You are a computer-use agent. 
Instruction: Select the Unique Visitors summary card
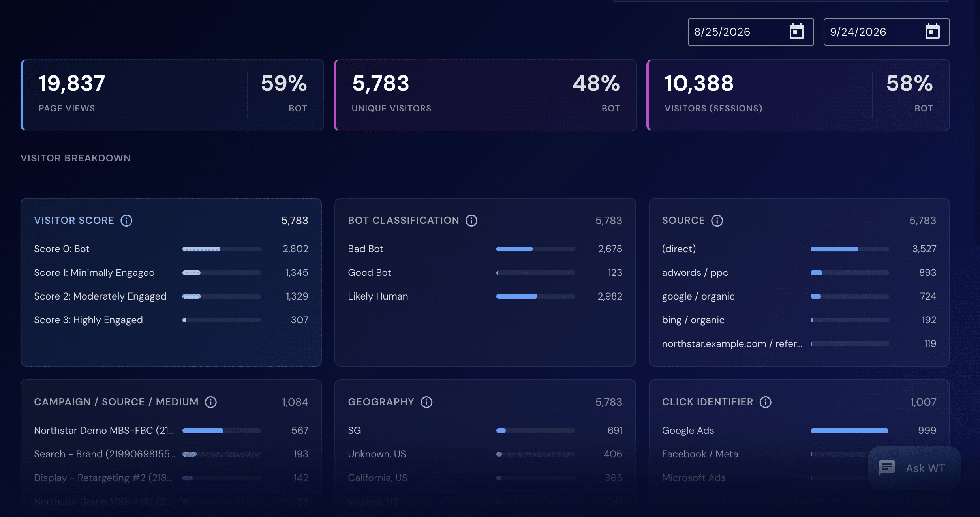(x=485, y=95)
